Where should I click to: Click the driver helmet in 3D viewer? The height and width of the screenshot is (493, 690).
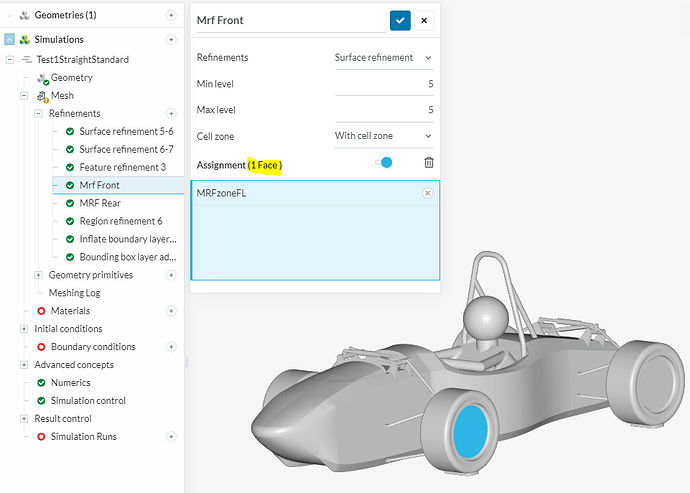tap(486, 317)
